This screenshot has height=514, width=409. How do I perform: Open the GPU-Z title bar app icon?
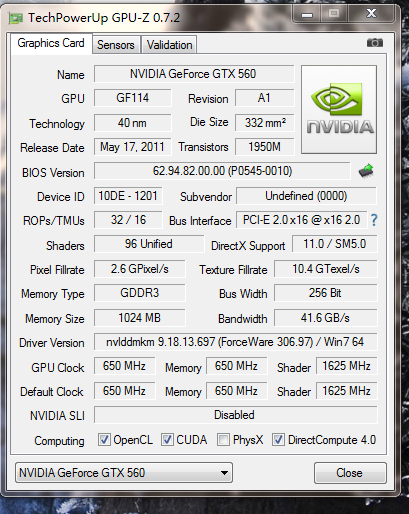pyautogui.click(x=16, y=18)
